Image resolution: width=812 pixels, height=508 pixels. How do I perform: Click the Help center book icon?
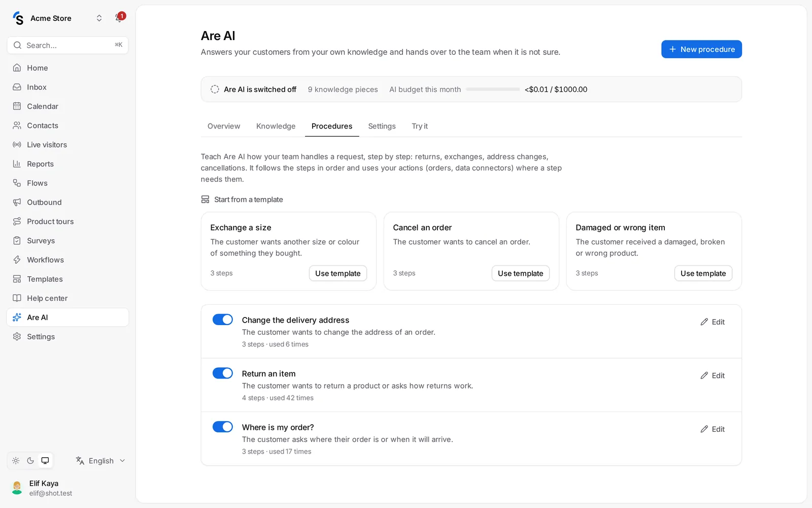click(17, 298)
